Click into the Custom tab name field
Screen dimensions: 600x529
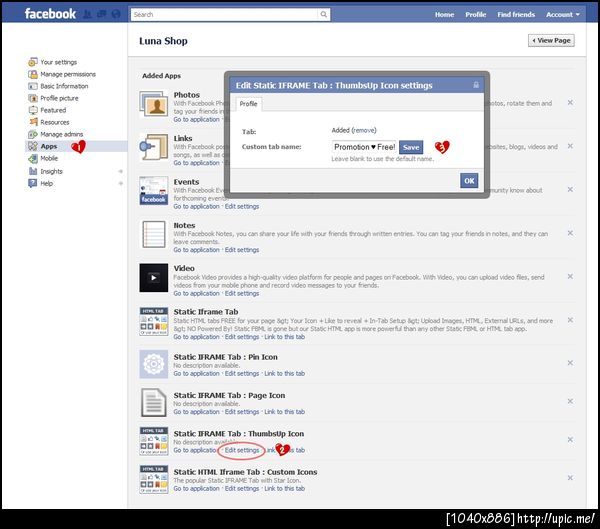(x=364, y=147)
